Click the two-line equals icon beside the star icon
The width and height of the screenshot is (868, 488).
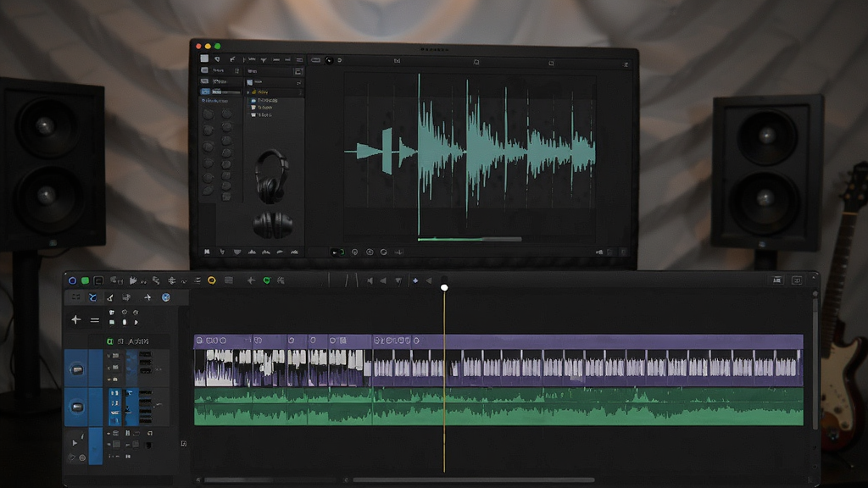[x=95, y=319]
